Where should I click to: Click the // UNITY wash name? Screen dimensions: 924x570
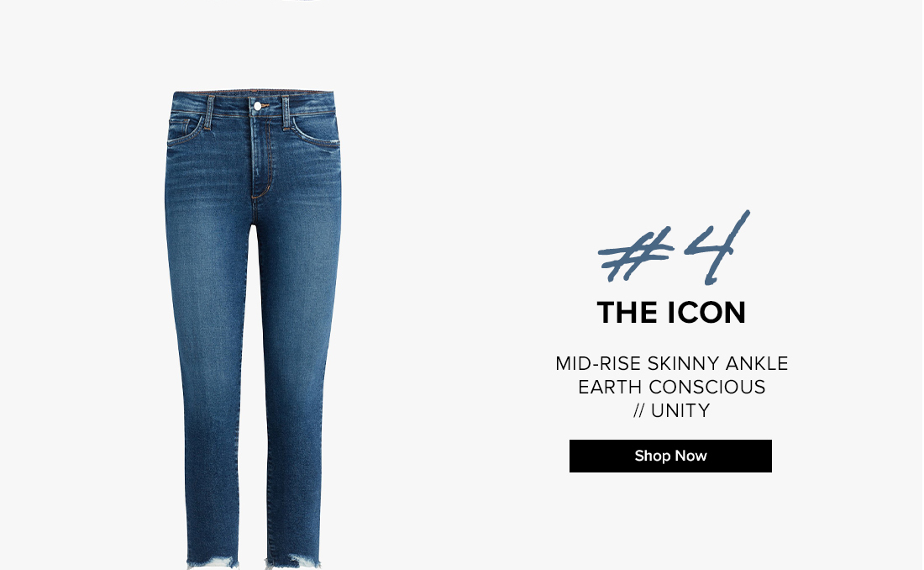[672, 410]
